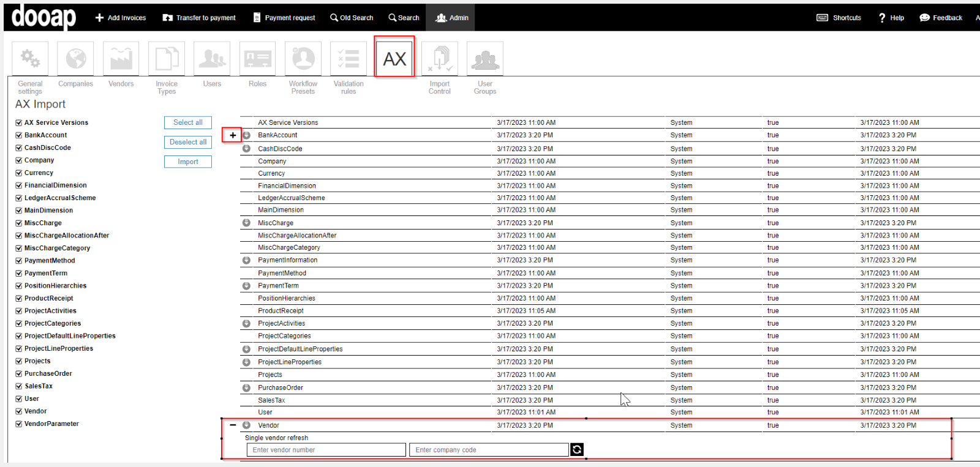The height and width of the screenshot is (467, 980).
Task: Open Old Search menu item
Action: [x=352, y=18]
